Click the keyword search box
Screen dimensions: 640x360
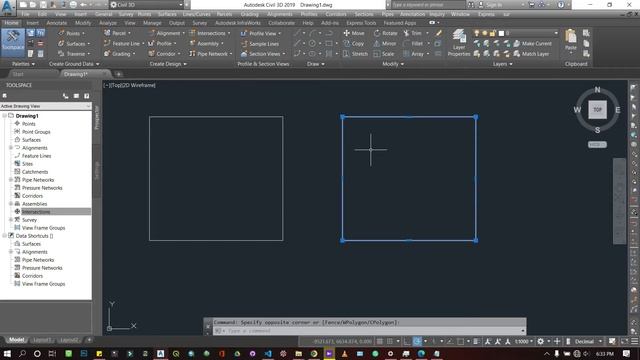point(428,5)
